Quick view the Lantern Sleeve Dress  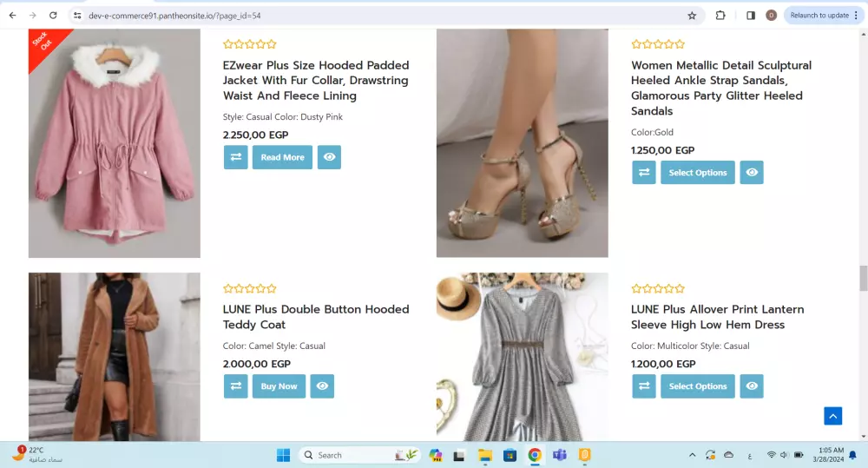pos(752,386)
